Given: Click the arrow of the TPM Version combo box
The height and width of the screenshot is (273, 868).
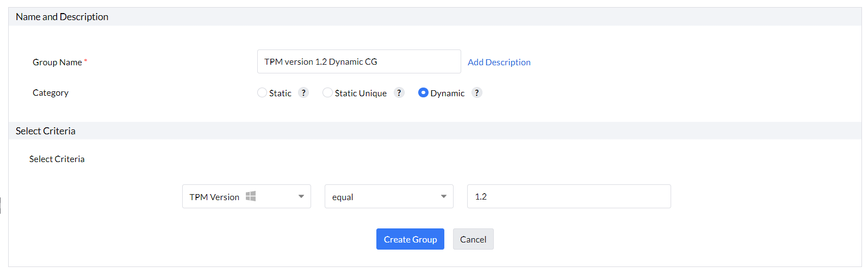Looking at the screenshot, I should [301, 197].
